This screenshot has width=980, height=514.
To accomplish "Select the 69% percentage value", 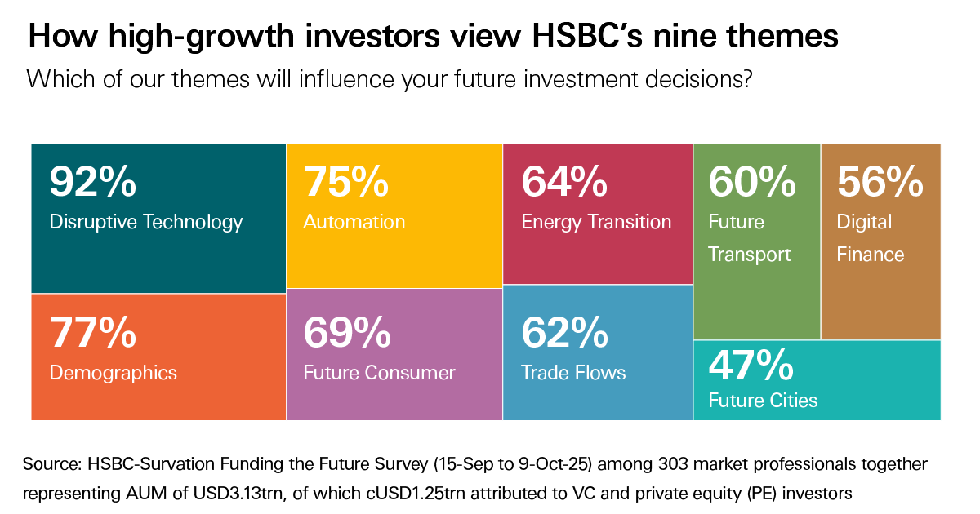I will (x=345, y=333).
